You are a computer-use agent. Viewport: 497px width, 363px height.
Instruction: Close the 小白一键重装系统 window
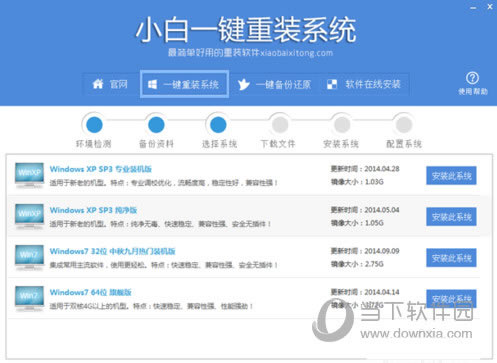[x=490, y=7]
